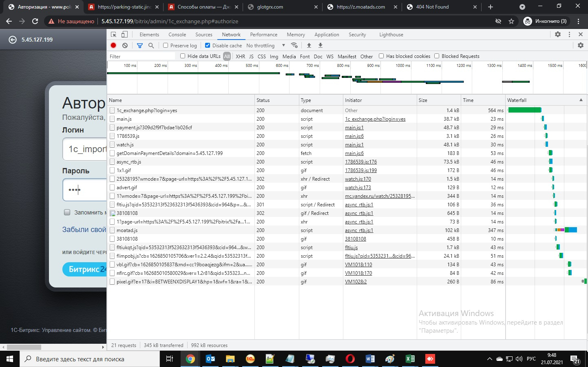The width and height of the screenshot is (588, 367).
Task: Switch to the Elements tab
Action: [x=149, y=35]
